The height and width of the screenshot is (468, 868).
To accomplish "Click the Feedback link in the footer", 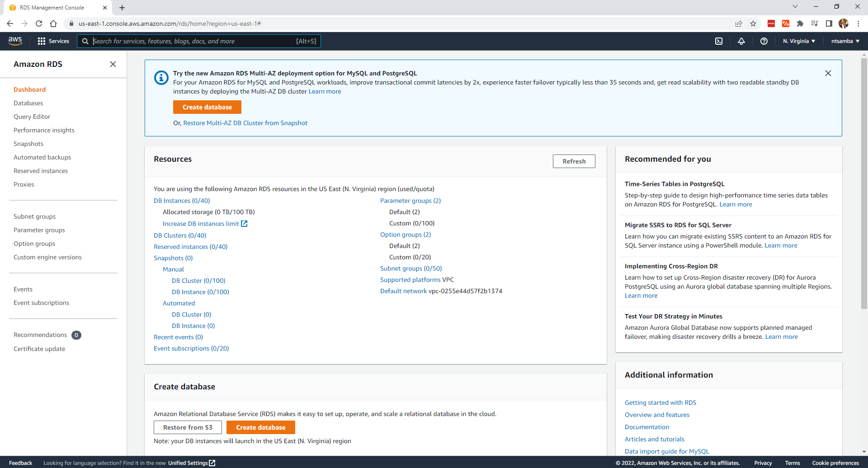I will click(x=20, y=463).
